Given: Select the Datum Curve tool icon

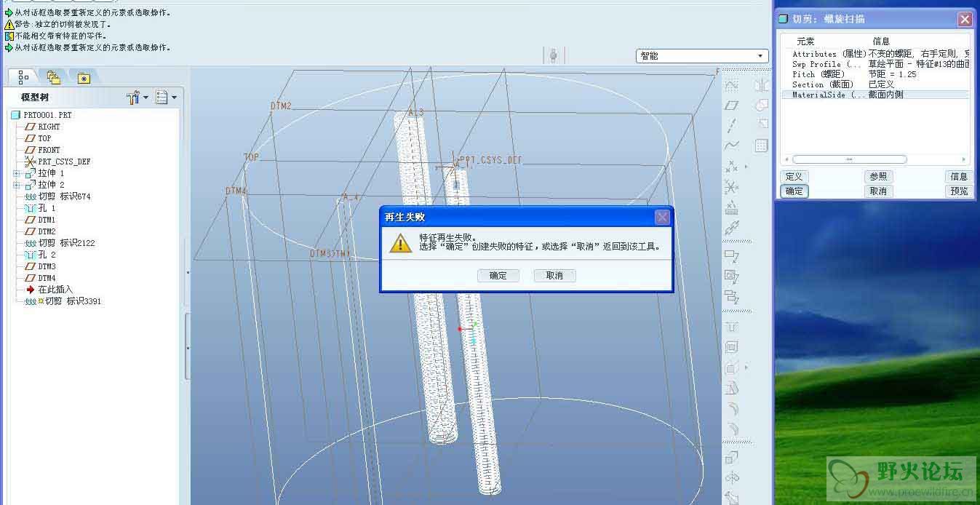Looking at the screenshot, I should click(732, 146).
